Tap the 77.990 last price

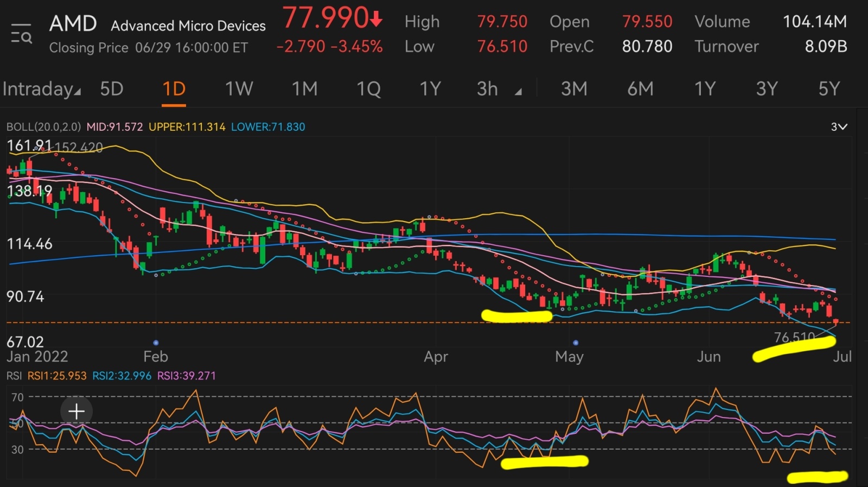tap(332, 18)
